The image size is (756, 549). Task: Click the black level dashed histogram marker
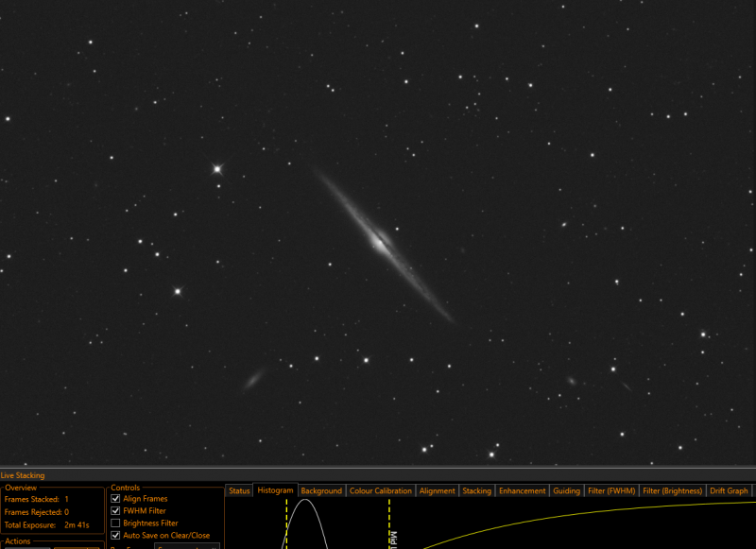286,523
